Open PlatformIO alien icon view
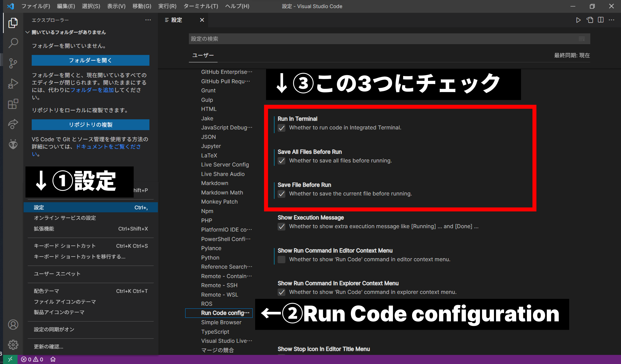This screenshot has height=364, width=621. click(x=13, y=144)
